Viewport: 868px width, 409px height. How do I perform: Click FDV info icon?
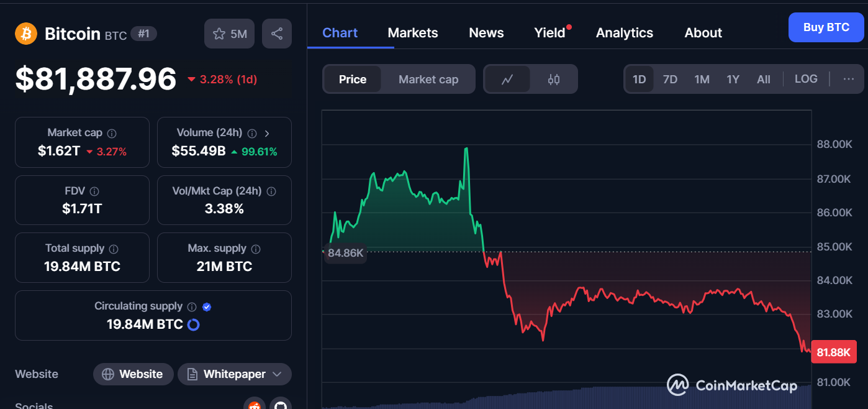click(94, 191)
